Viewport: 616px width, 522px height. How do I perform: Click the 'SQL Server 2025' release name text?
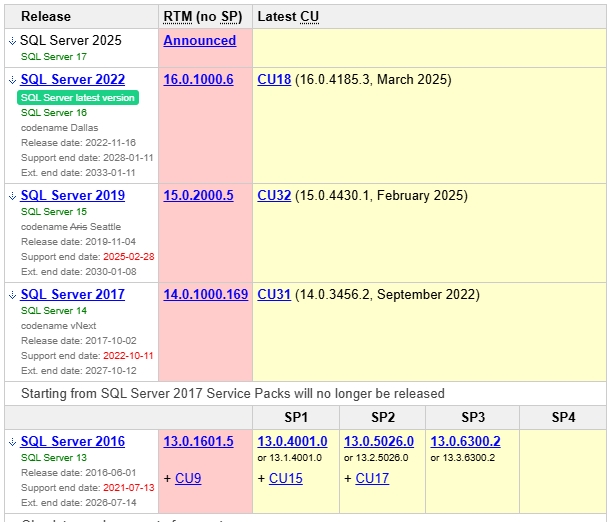point(71,40)
